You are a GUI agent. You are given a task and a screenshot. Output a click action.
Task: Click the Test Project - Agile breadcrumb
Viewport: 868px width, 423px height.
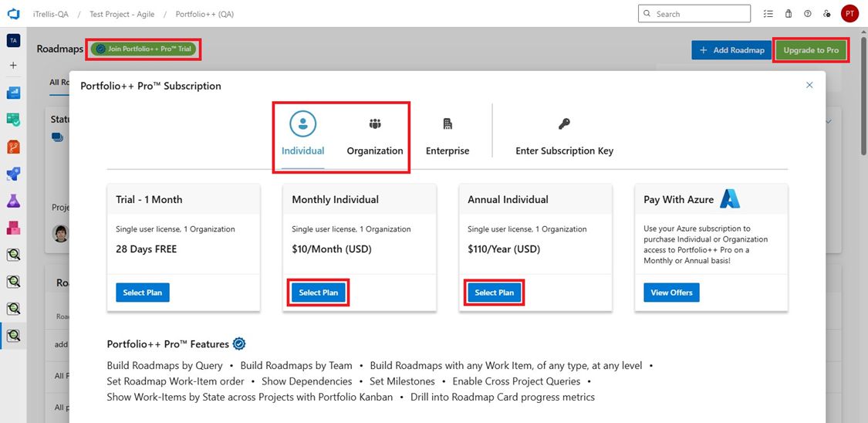[120, 14]
